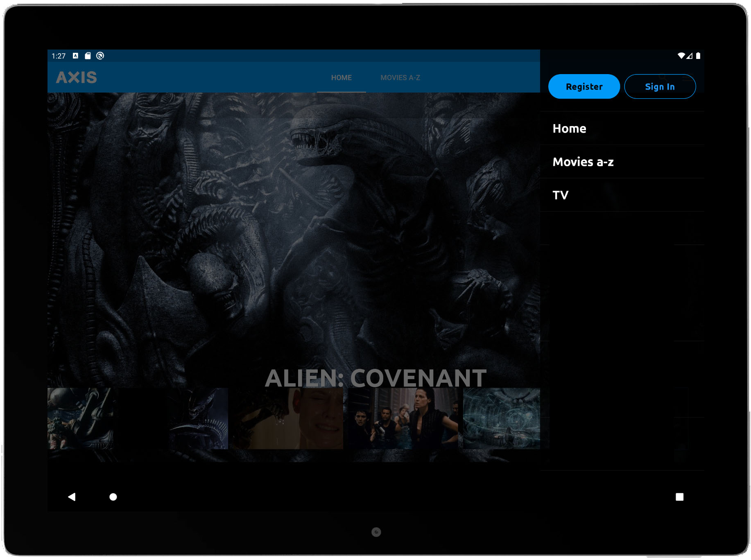751x560 pixels.
Task: Open the spaceship cockpit movie thumbnail
Action: click(x=80, y=418)
